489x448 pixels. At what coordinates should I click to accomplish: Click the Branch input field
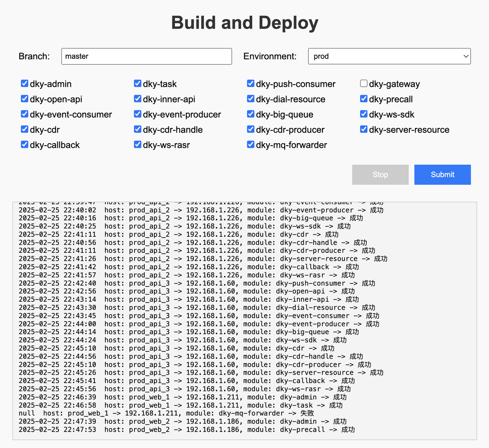click(146, 56)
